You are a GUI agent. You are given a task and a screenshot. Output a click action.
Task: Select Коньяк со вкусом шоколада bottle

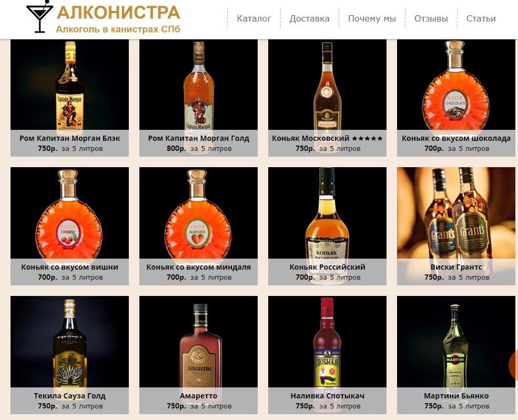click(456, 85)
